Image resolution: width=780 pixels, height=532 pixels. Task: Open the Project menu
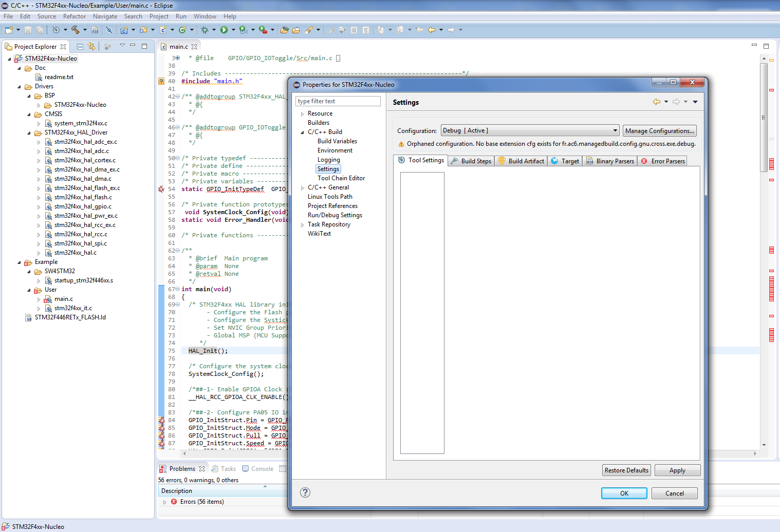[x=159, y=16]
